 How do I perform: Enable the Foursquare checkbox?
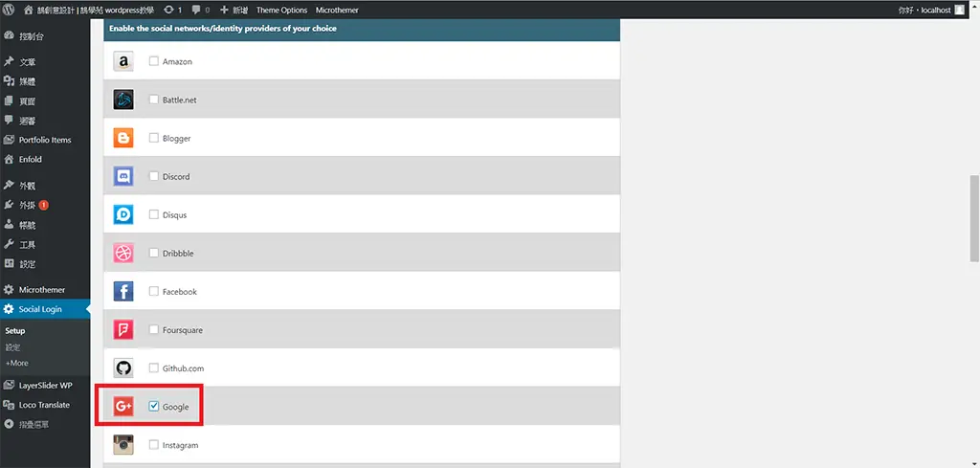154,329
